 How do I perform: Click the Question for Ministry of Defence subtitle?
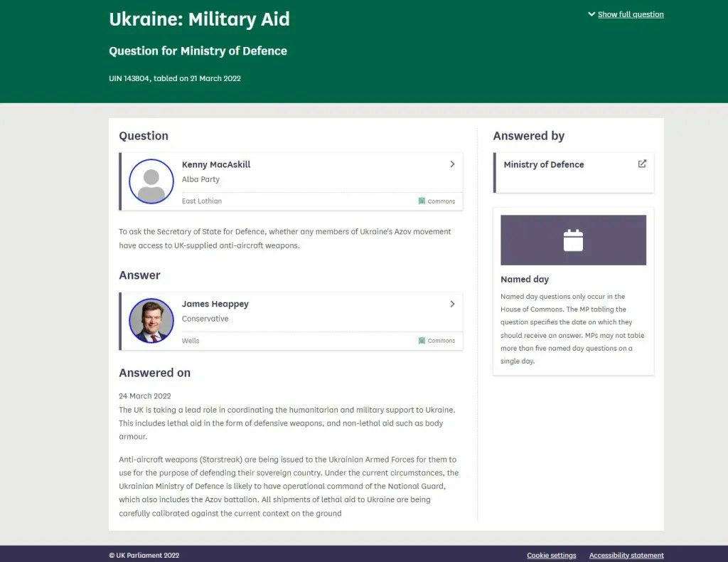tap(198, 51)
